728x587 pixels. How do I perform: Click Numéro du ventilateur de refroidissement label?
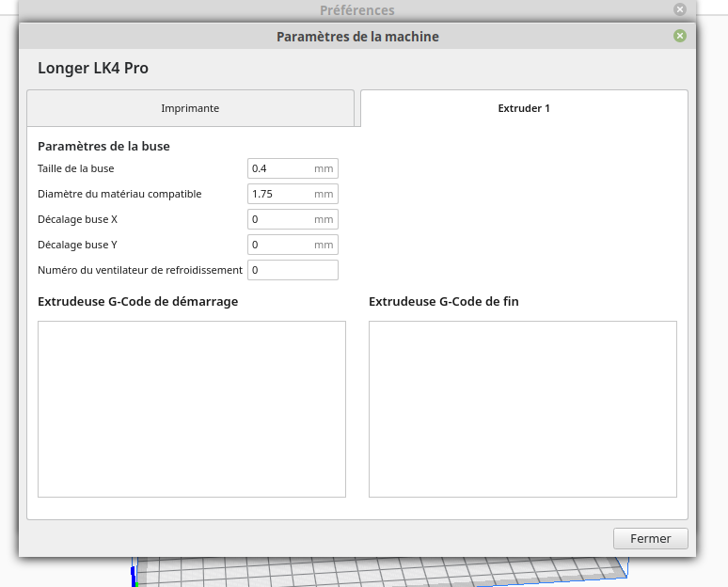click(x=140, y=270)
